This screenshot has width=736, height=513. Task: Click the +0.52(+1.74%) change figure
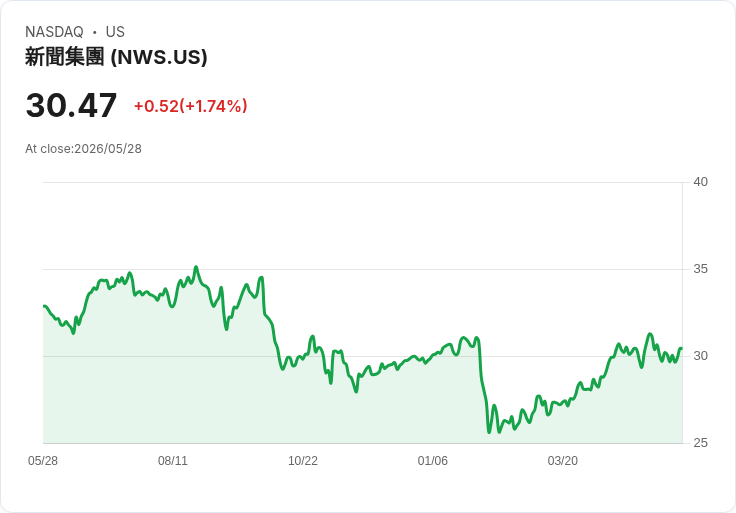[191, 106]
